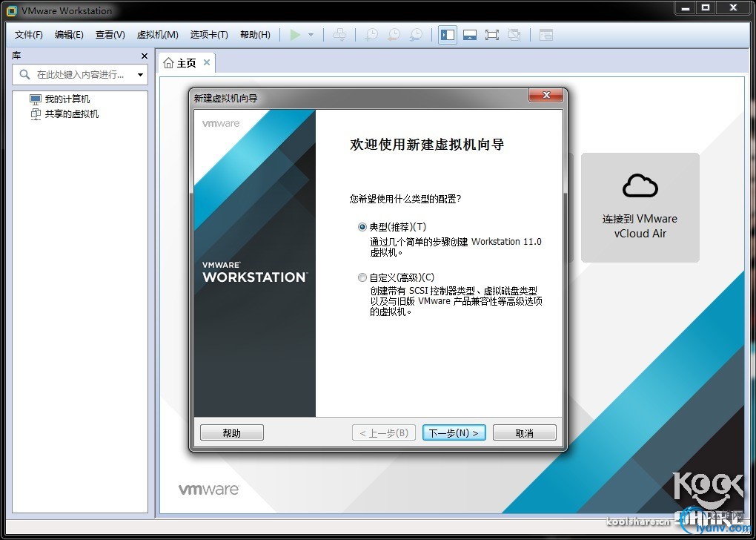Screen dimensions: 756x540
Task: Open the 选项卡(T) menu
Action: [x=209, y=35]
